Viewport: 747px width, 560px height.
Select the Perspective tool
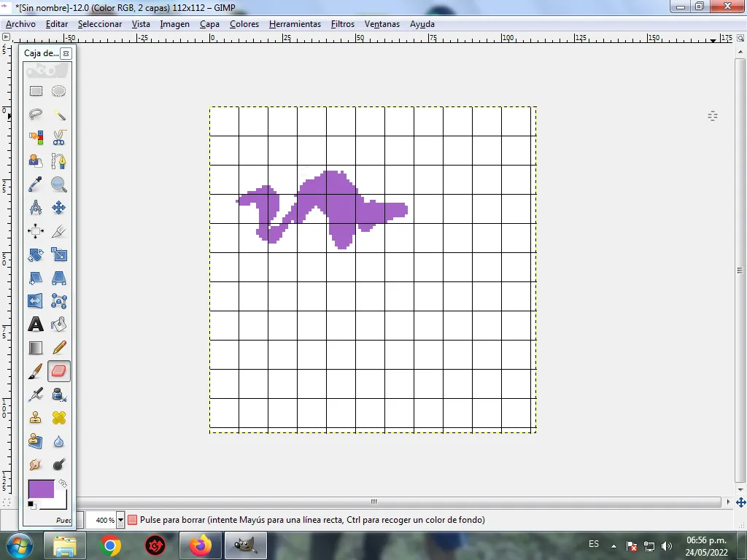[x=58, y=278]
